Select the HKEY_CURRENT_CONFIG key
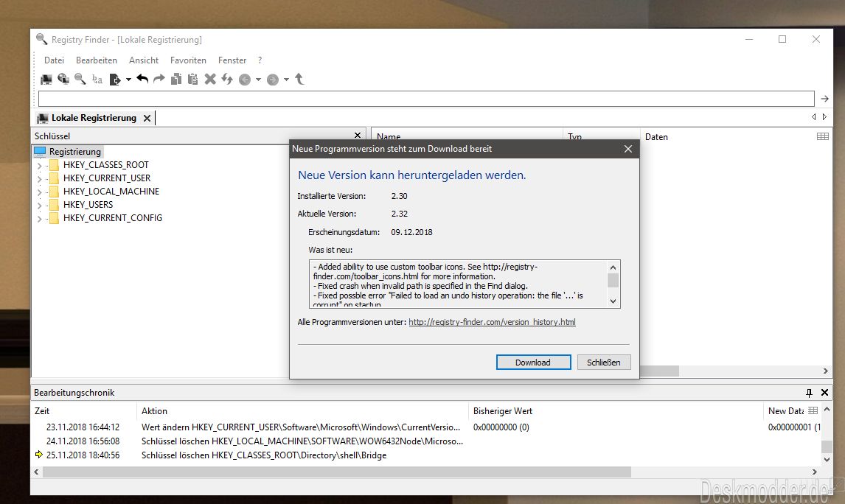Image resolution: width=845 pixels, height=504 pixels. [113, 218]
